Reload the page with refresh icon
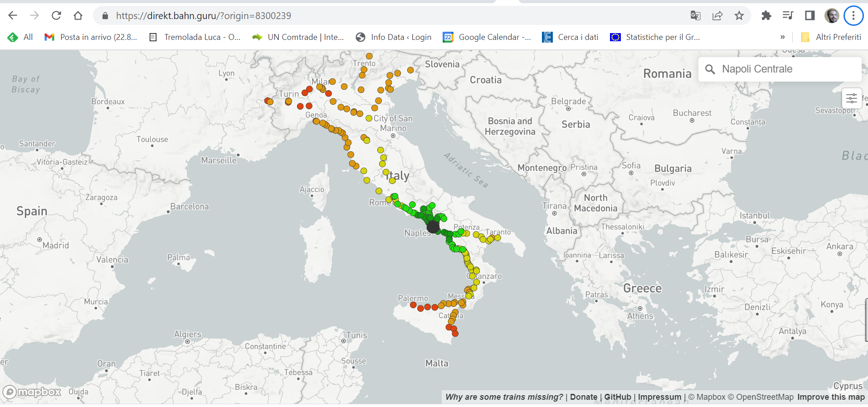This screenshot has height=407, width=868. [56, 16]
